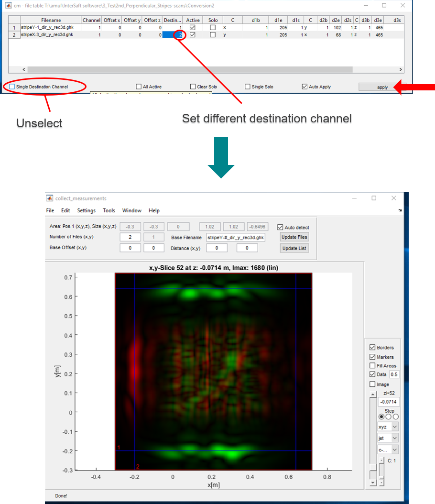Click the apply button in the file table

[x=382, y=87]
